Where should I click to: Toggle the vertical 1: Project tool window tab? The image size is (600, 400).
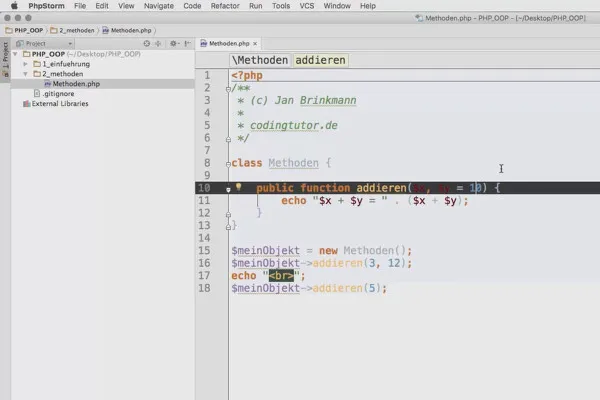coord(5,60)
